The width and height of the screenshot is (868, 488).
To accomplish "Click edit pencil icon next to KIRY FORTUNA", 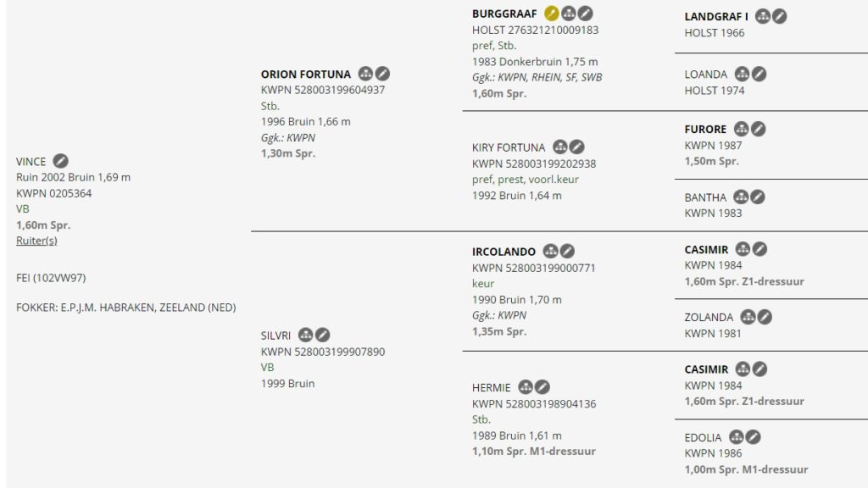I will 576,147.
